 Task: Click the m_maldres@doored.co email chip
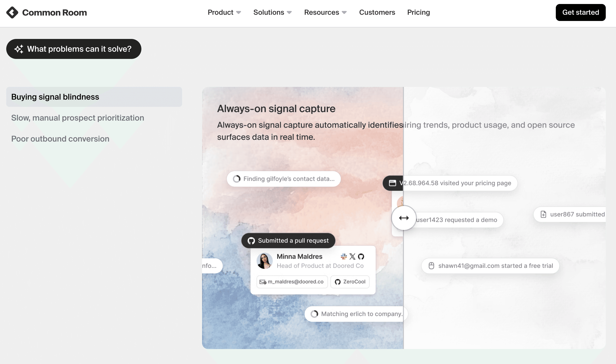coord(292,282)
